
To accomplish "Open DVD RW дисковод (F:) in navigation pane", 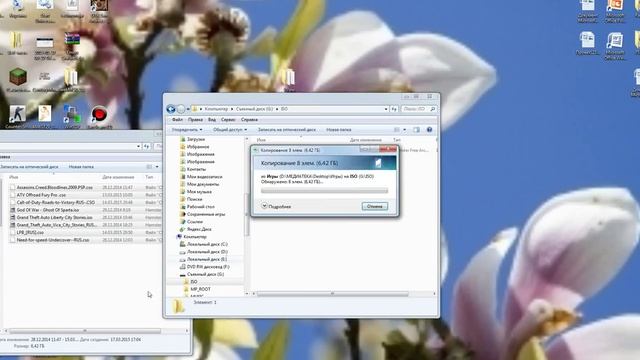I will point(208,267).
